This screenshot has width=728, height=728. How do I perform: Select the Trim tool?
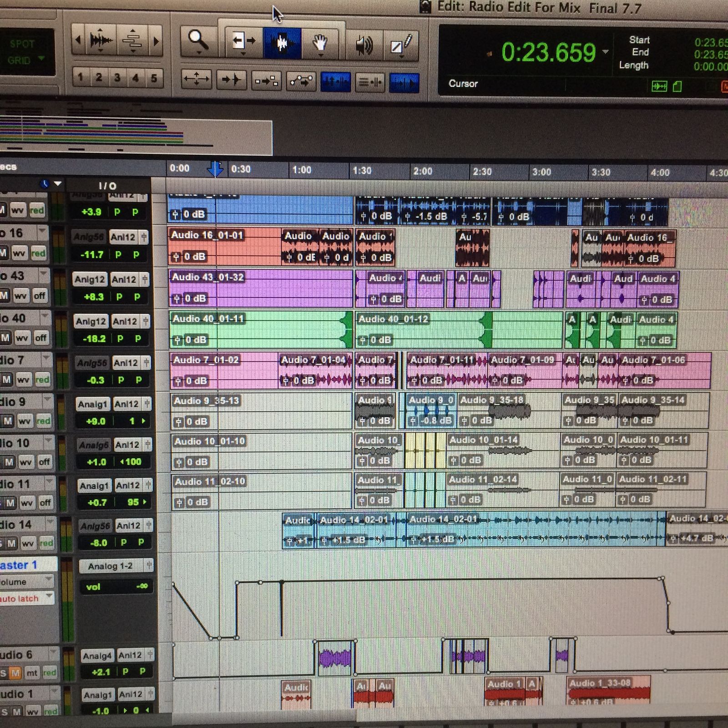tap(244, 42)
